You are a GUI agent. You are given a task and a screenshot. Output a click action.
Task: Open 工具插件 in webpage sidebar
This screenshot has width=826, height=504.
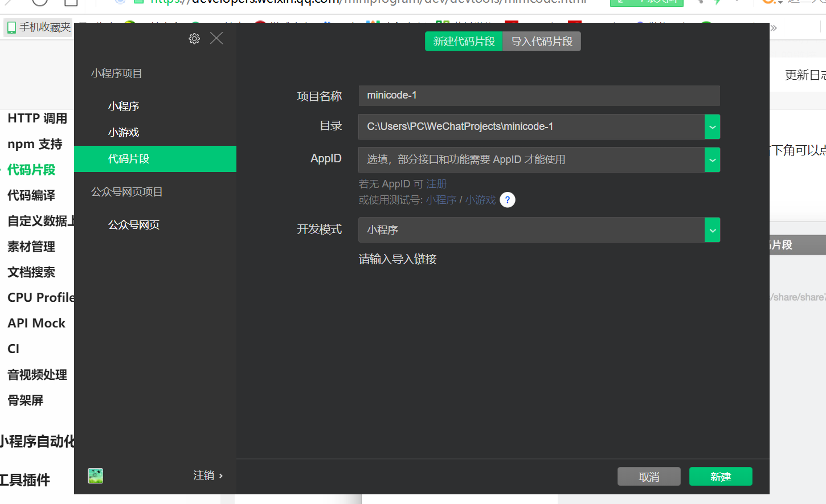(x=24, y=480)
